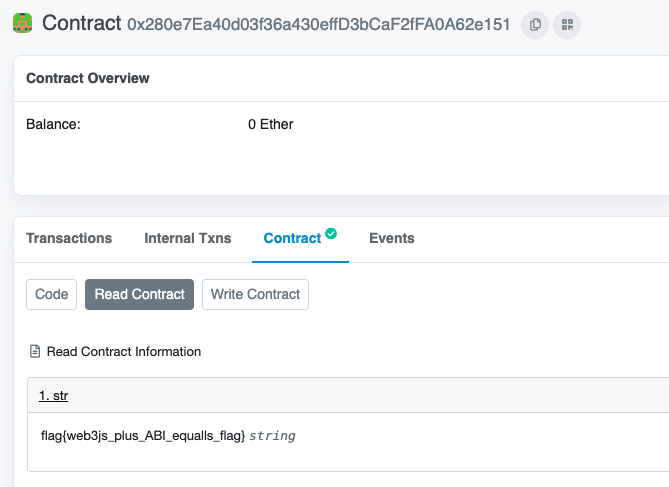
Task: Switch to the Internal Txns tab
Action: [187, 238]
